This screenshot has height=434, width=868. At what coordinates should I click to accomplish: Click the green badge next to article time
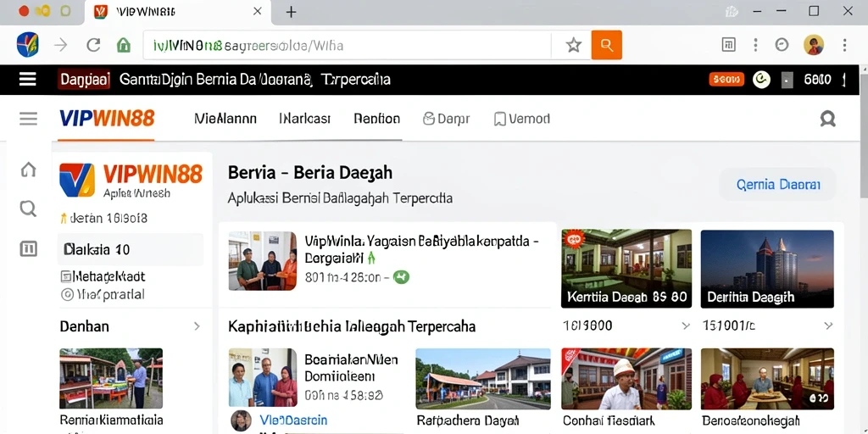tap(401, 277)
